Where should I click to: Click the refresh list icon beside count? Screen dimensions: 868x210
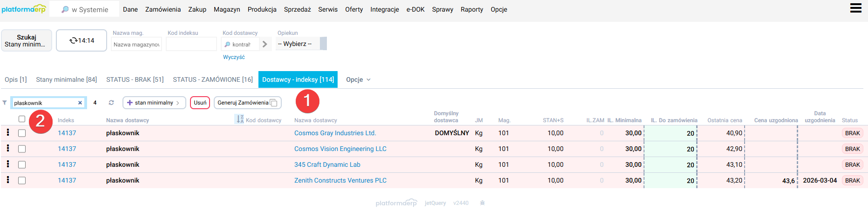click(111, 103)
